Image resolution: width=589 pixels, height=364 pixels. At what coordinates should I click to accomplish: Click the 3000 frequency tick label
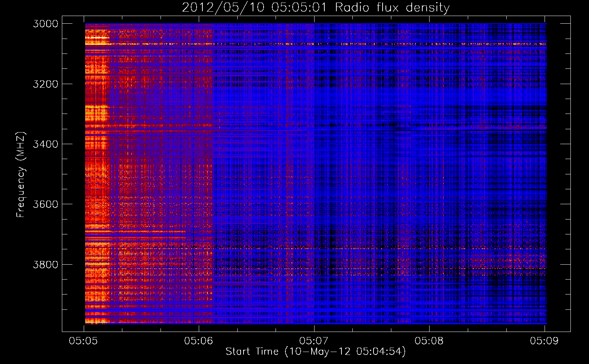pos(46,24)
